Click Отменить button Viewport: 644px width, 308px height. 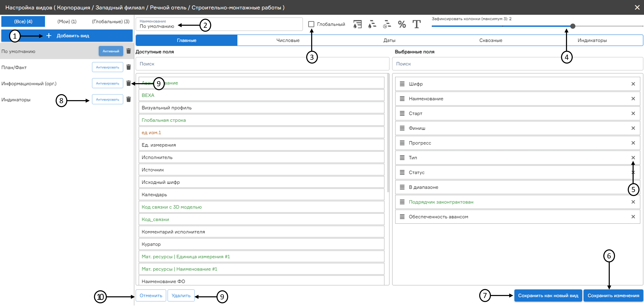151,296
